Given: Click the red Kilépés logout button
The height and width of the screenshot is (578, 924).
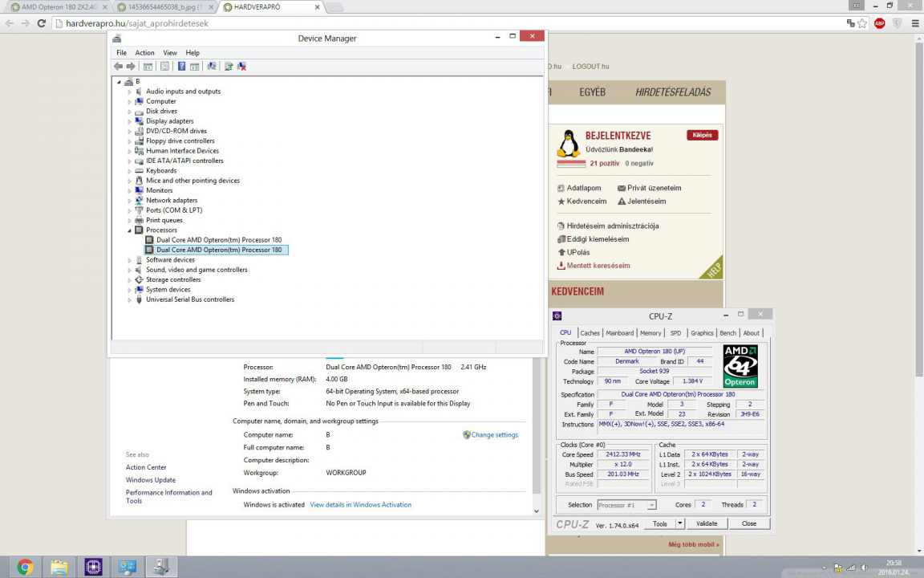Looking at the screenshot, I should pos(702,135).
